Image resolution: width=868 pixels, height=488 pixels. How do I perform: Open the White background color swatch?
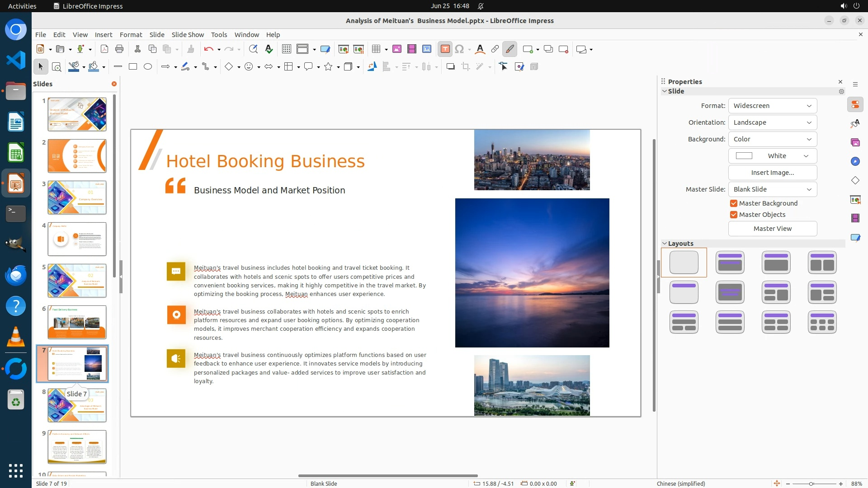[x=772, y=156]
